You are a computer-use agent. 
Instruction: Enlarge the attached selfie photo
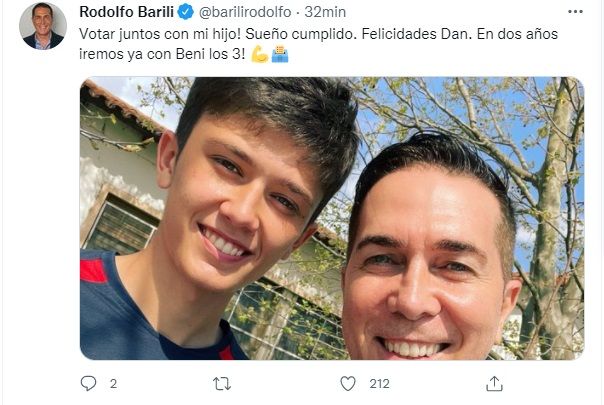pos(332,218)
